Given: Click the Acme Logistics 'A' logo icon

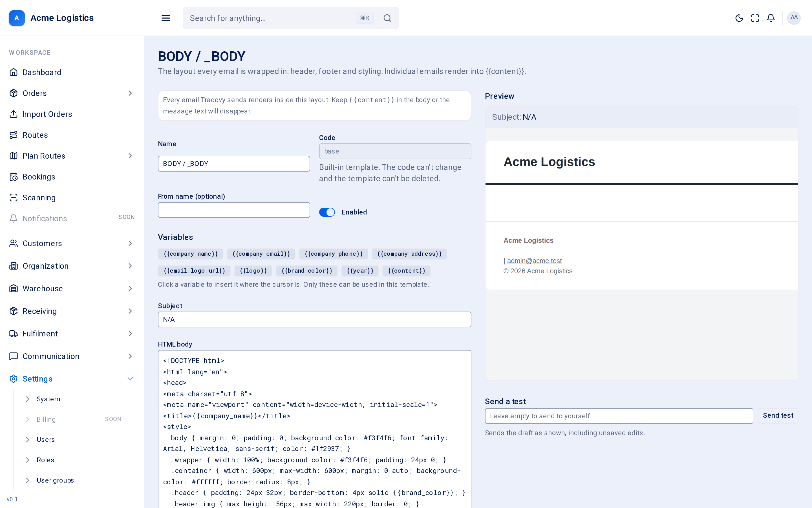Looking at the screenshot, I should (x=17, y=18).
